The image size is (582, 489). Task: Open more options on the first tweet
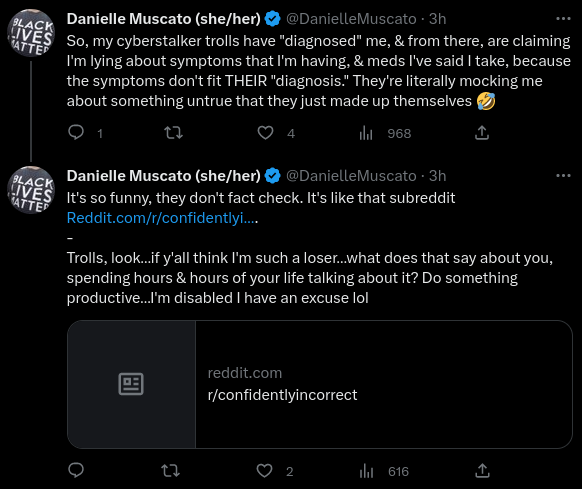tap(563, 19)
